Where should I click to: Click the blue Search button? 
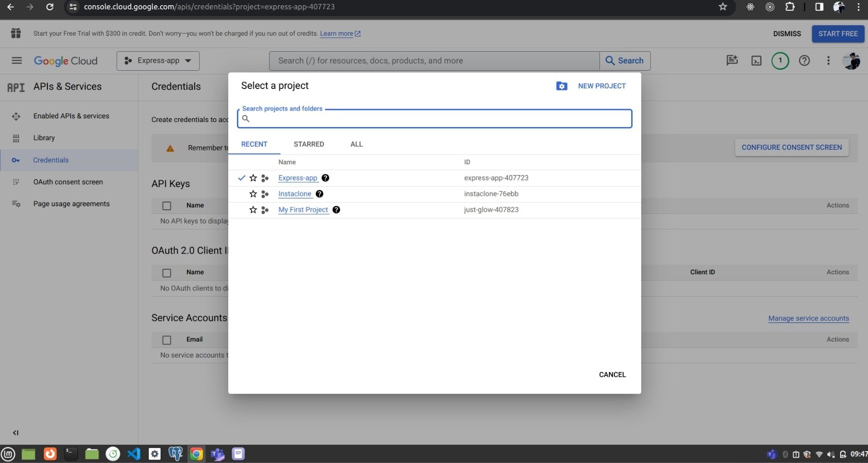[x=624, y=60]
